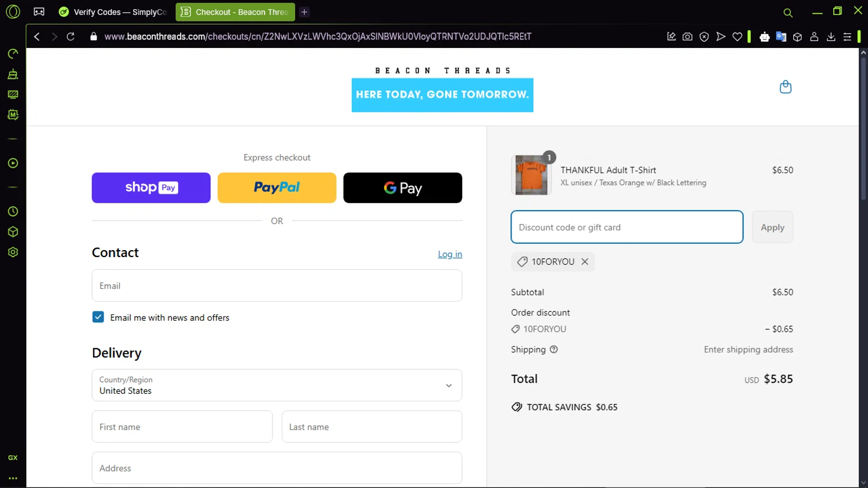The width and height of the screenshot is (868, 488).
Task: Click the Discount code or gift card field
Action: pyautogui.click(x=627, y=227)
